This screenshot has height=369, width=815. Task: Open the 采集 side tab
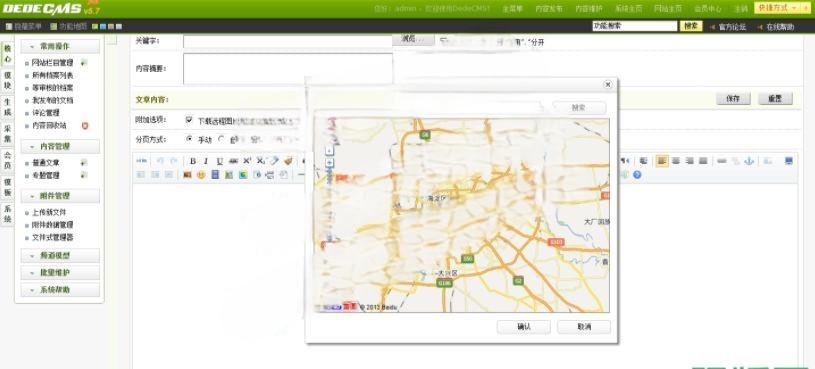point(7,134)
